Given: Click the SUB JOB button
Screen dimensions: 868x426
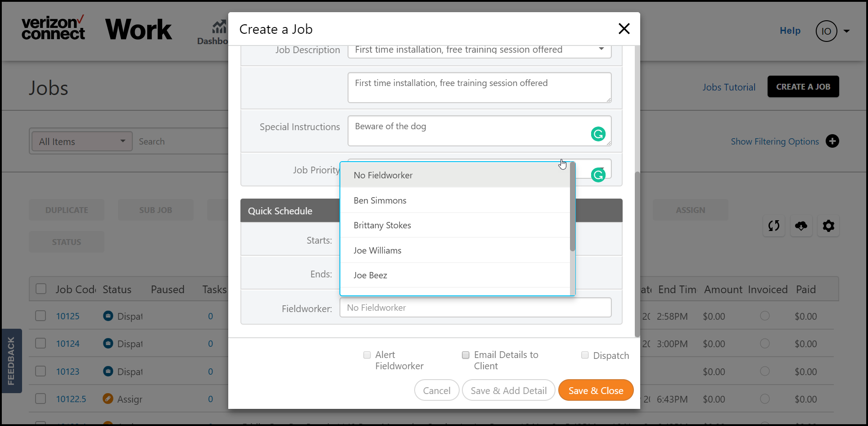Looking at the screenshot, I should [x=156, y=210].
